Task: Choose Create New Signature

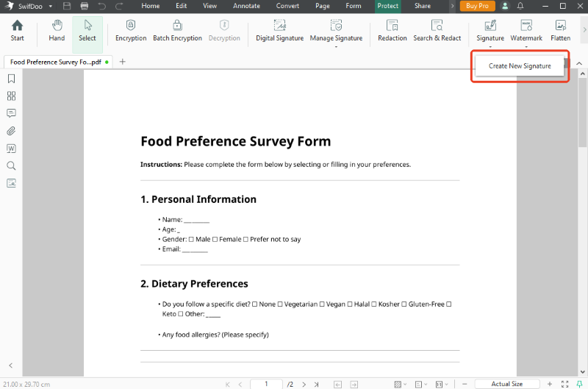Action: coord(520,66)
